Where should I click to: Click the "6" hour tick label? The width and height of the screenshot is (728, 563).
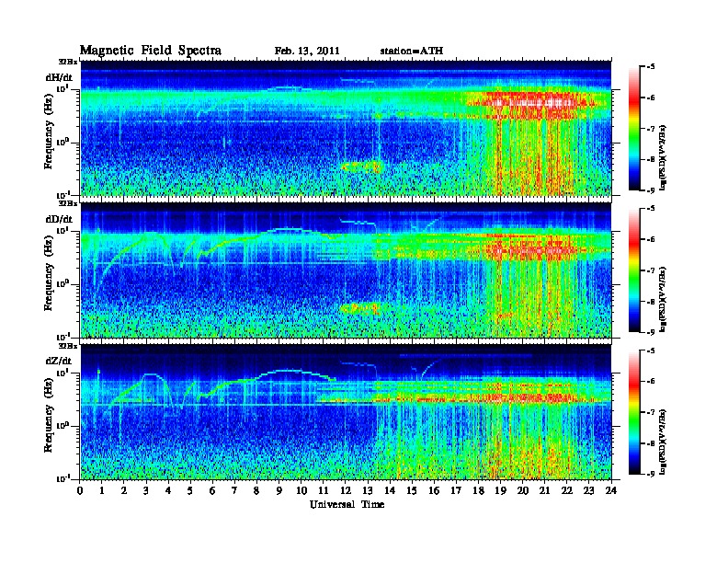212,491
